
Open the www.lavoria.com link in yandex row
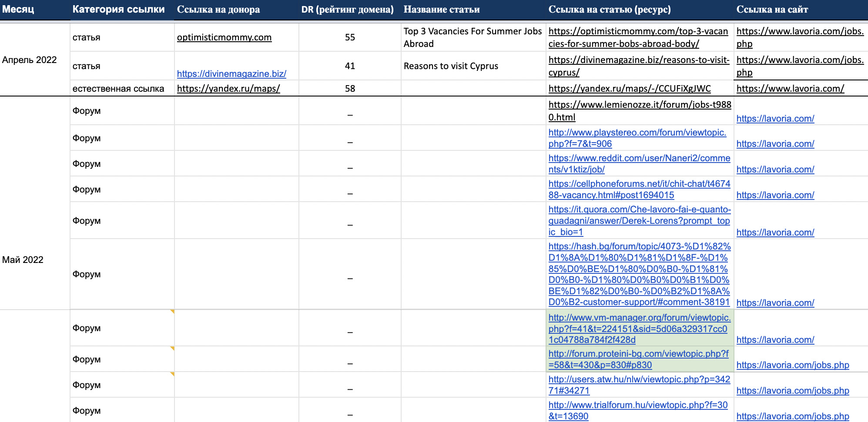[x=790, y=89]
